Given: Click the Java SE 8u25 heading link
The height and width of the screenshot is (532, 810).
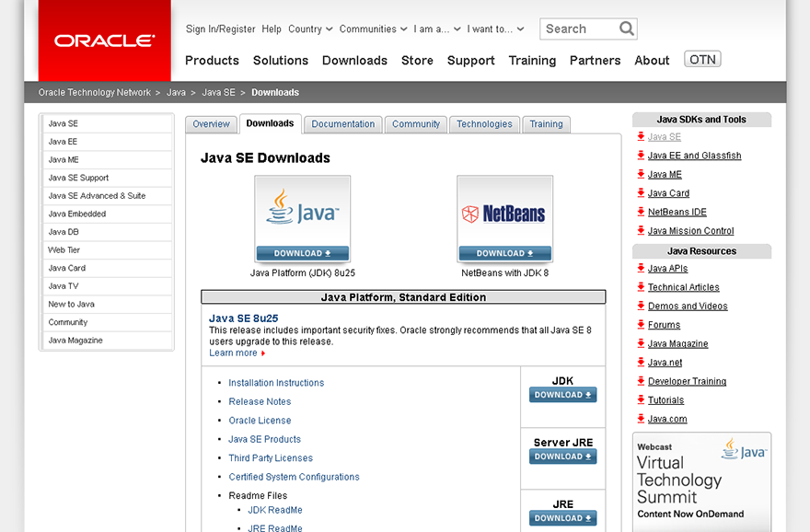Looking at the screenshot, I should coord(243,318).
